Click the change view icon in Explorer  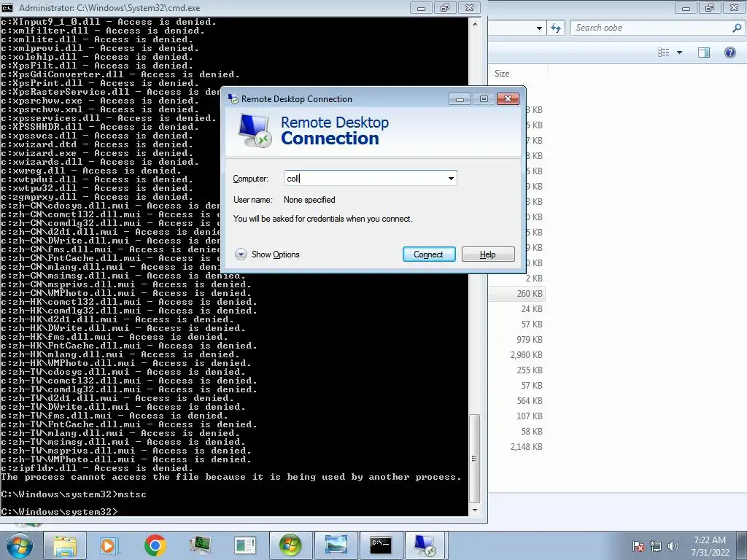click(x=664, y=52)
